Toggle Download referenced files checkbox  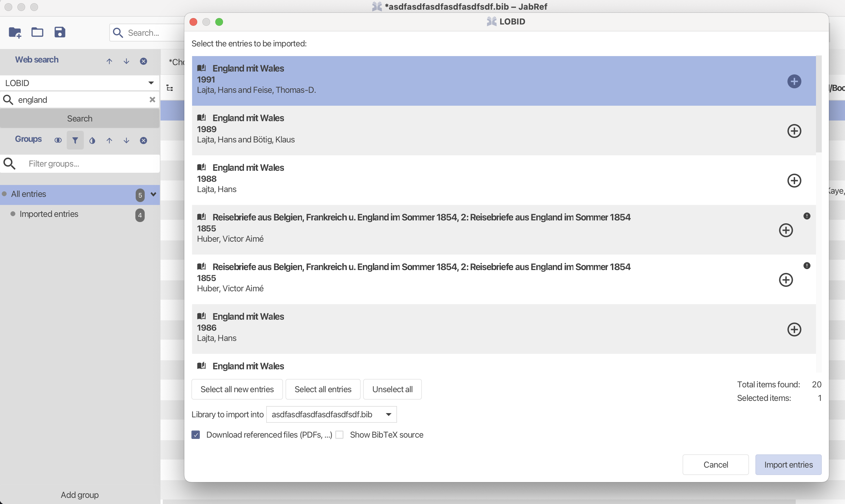196,435
